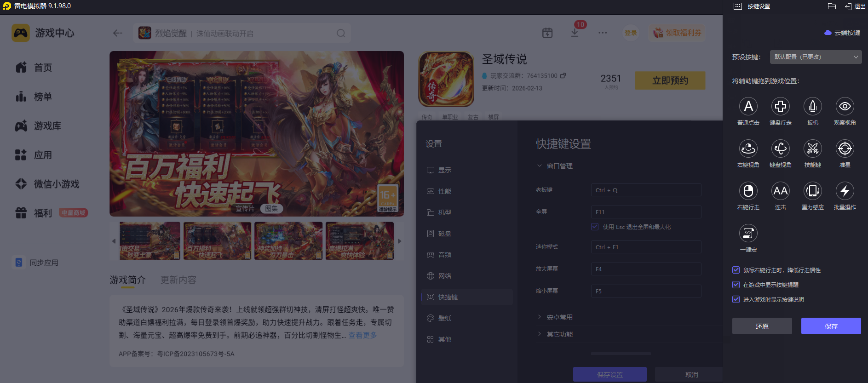Click the search magnifier icon
Screen dimensions: 868x383
(x=341, y=33)
